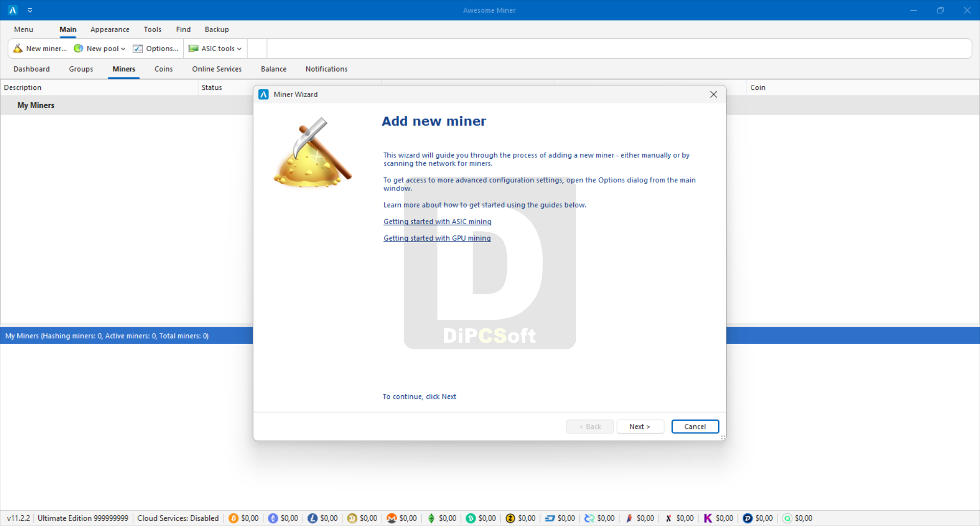Click the purple K coin icon in status bar

(x=708, y=518)
